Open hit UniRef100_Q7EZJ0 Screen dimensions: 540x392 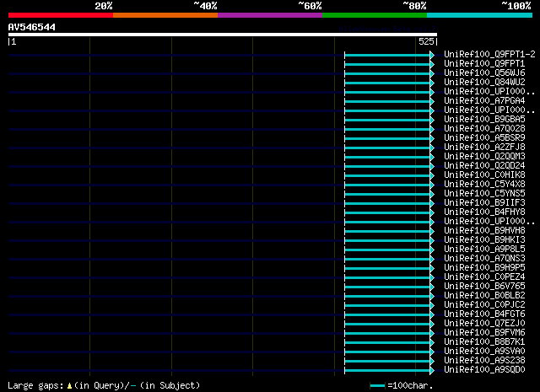(x=484, y=324)
